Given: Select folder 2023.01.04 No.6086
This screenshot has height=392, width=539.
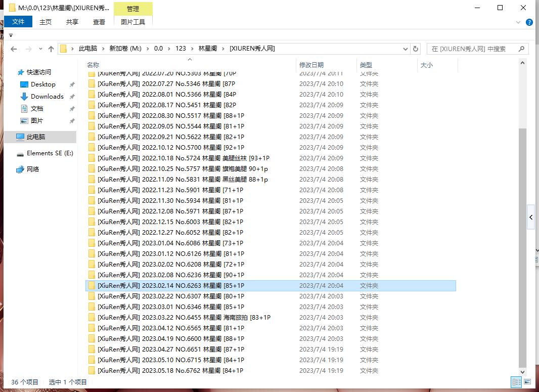Looking at the screenshot, I should click(271, 243).
